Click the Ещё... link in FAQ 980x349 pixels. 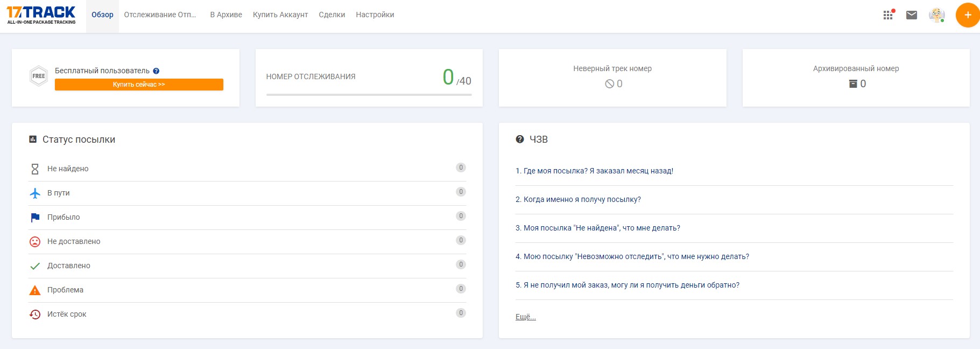525,317
